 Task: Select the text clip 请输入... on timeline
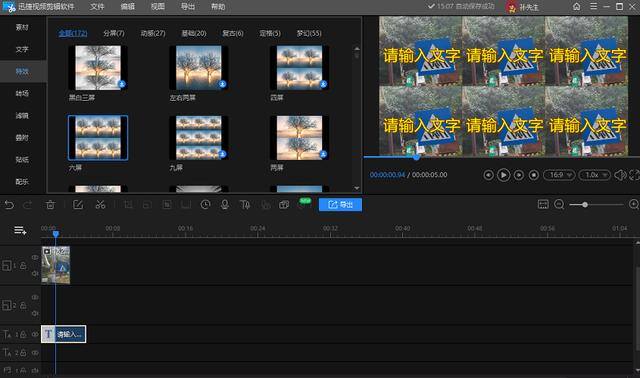point(64,334)
